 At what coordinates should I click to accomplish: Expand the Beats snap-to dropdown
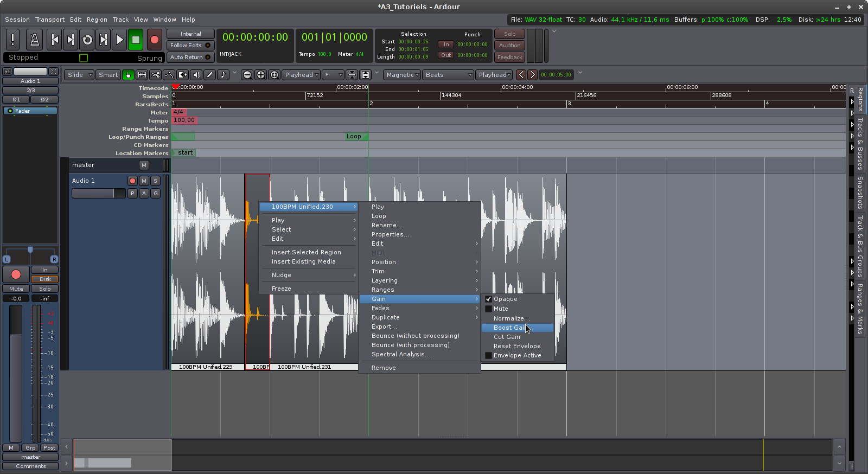click(448, 75)
